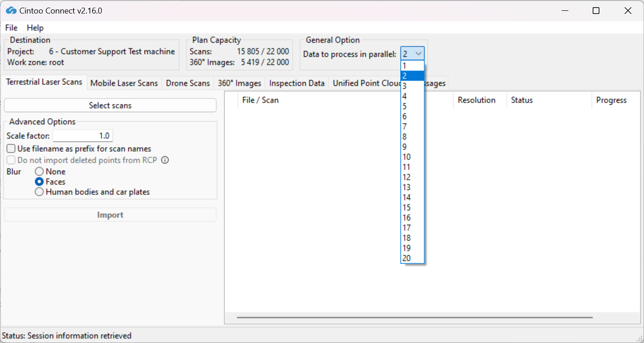Pick 9 from the parallel dropdown list

click(x=413, y=147)
